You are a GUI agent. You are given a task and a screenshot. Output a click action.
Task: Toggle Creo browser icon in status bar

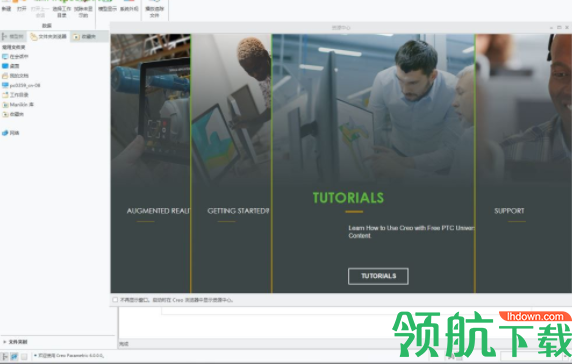click(x=14, y=356)
